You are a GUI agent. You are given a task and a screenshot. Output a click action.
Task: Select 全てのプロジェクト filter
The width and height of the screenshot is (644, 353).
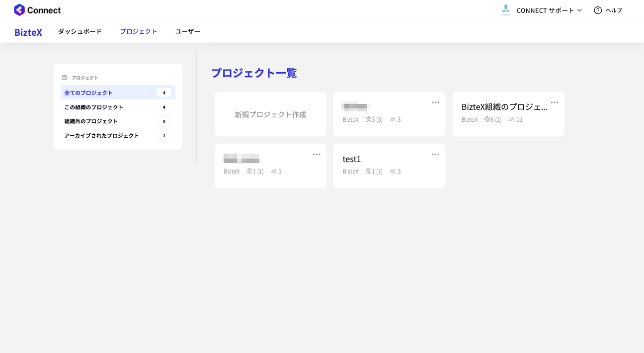coord(118,92)
